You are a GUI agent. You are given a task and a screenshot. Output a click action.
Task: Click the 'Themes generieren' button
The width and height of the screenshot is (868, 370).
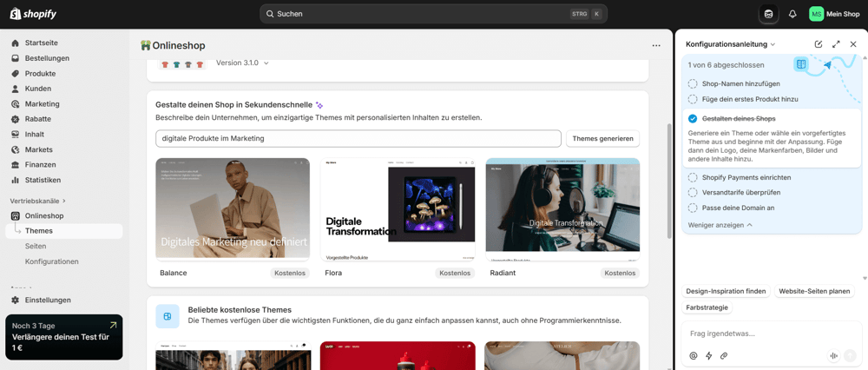(x=602, y=139)
